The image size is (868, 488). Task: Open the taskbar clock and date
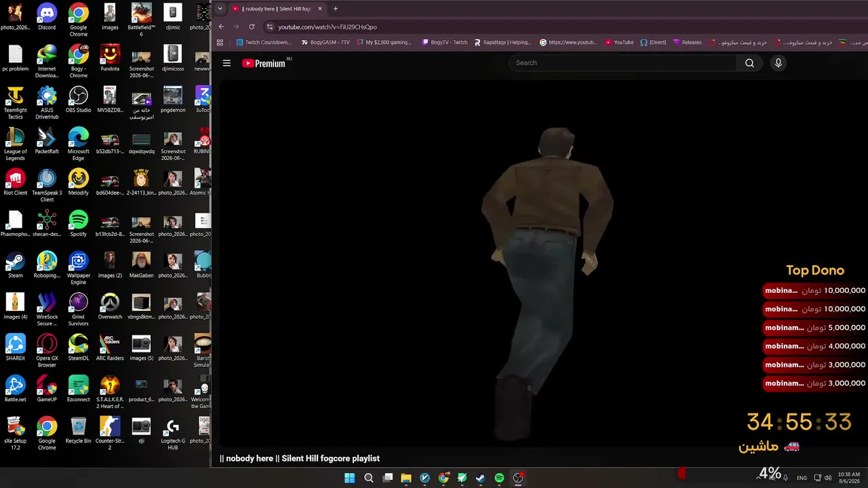(849, 478)
